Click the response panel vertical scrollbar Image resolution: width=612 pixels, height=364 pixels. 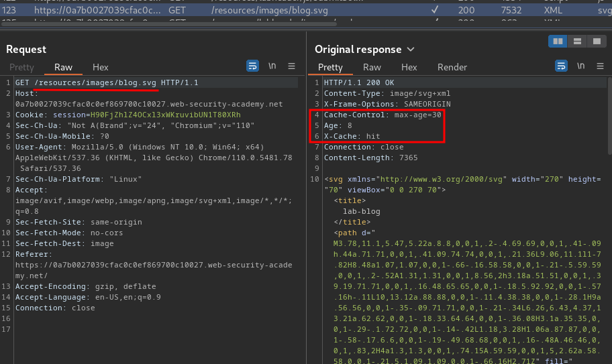coord(610,115)
